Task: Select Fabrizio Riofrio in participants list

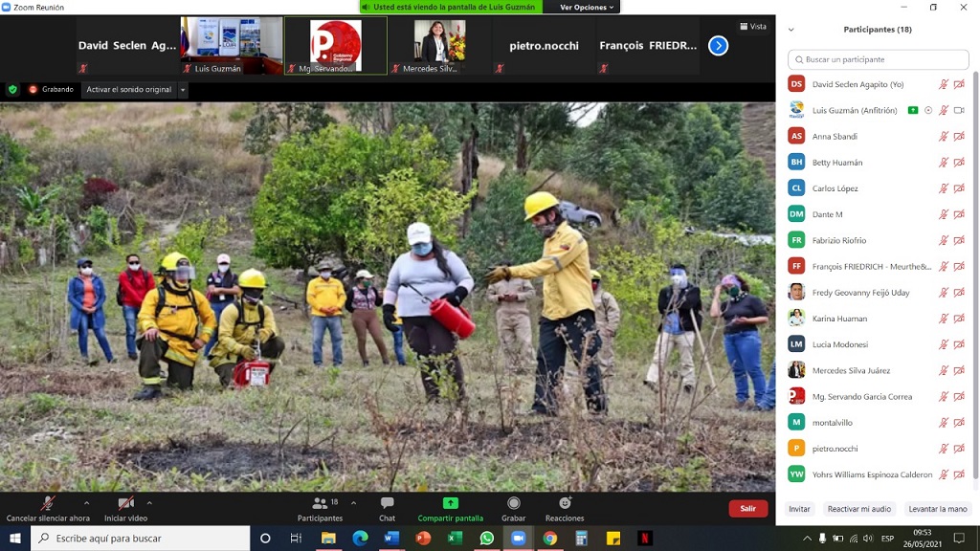Action: coord(877,240)
